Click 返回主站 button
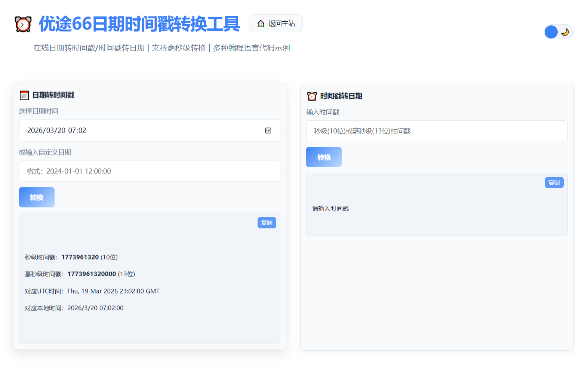The width and height of the screenshot is (588, 366). (276, 23)
